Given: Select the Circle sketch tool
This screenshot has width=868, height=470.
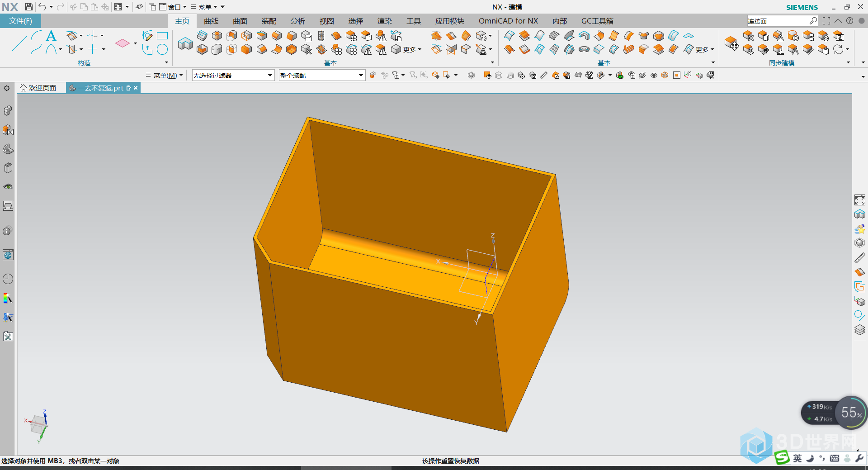Looking at the screenshot, I should pos(162,49).
